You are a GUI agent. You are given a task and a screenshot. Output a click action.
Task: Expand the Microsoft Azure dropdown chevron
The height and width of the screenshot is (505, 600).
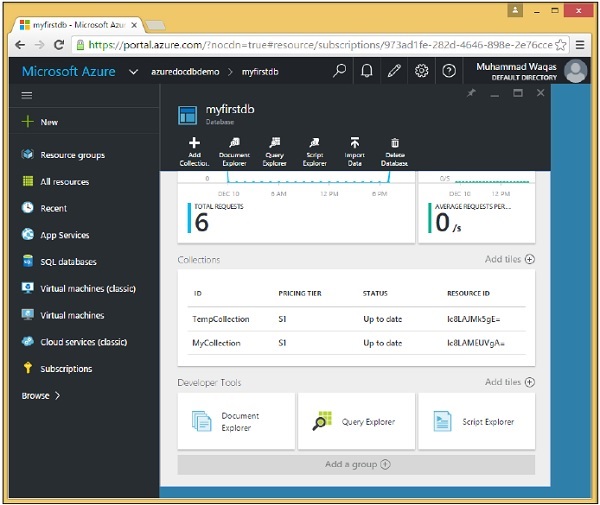click(133, 72)
